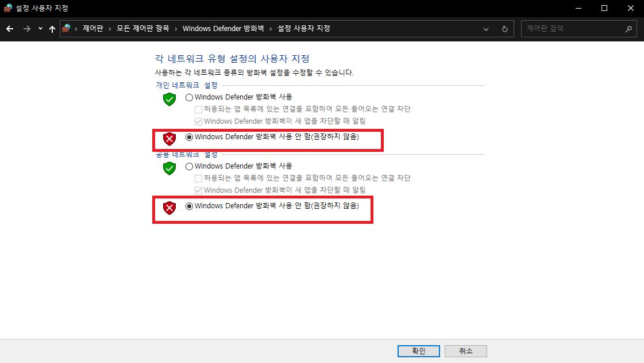
Task: Click 설정 사용자 지정 breadcrumb
Action: 303,28
